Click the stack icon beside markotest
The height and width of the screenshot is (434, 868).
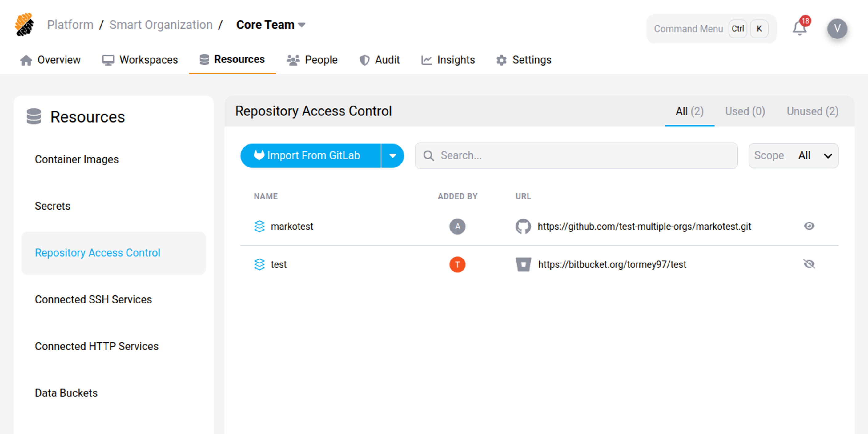click(259, 226)
